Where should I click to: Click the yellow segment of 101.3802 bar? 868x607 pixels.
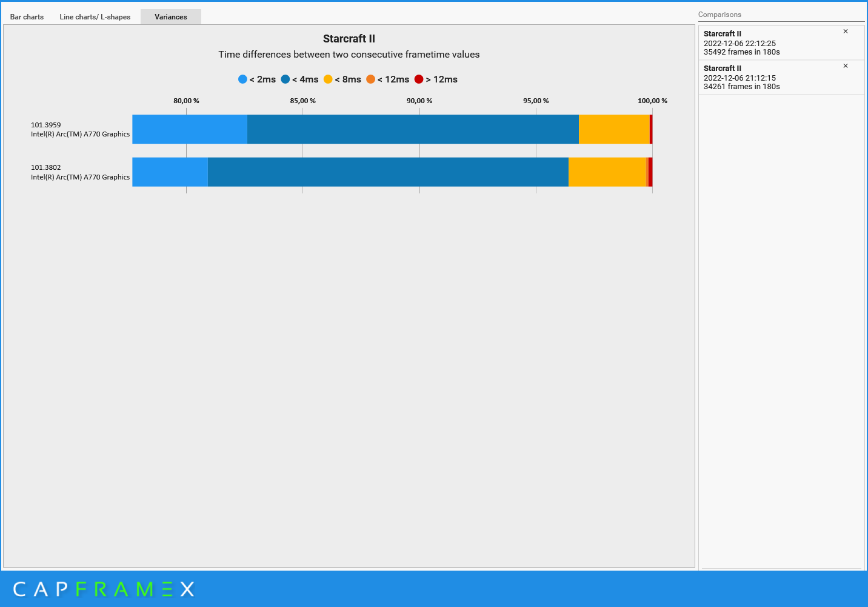pyautogui.click(x=607, y=172)
